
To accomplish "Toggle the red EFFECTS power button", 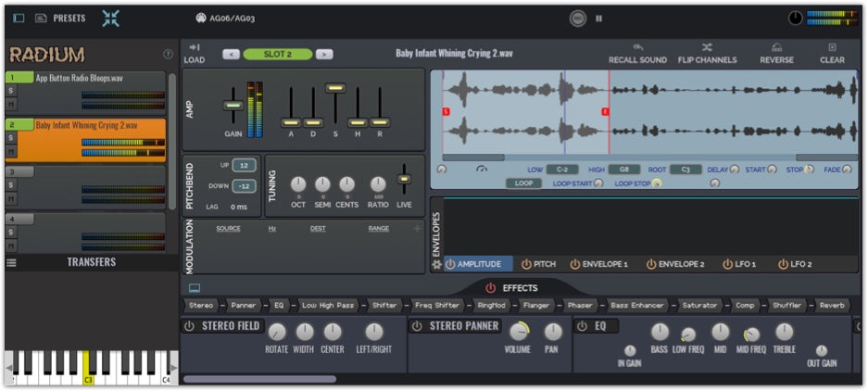I will tap(490, 288).
